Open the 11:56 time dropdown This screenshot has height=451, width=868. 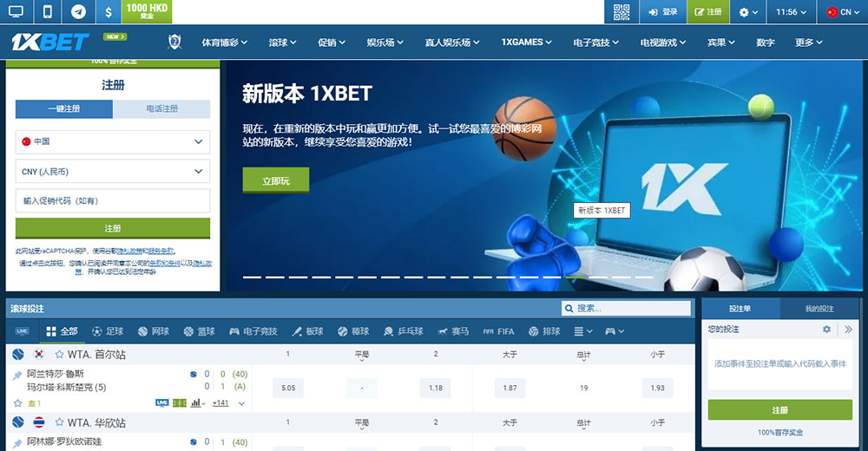[x=791, y=11]
